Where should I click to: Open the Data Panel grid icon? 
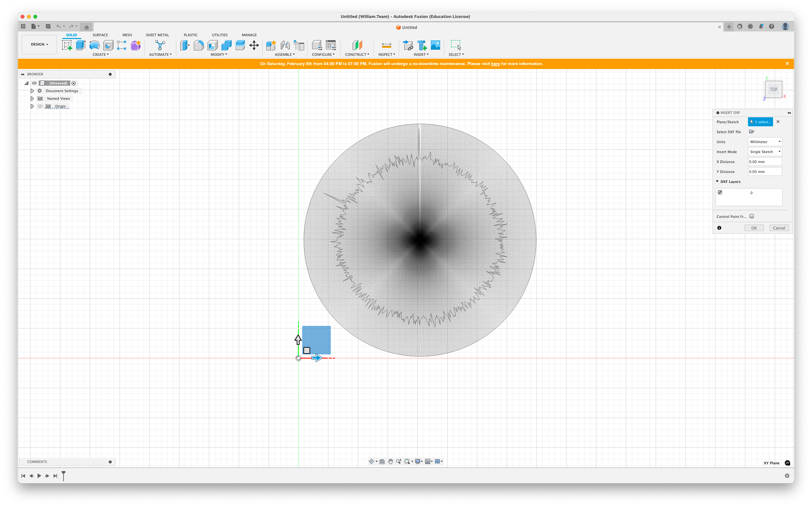pos(23,26)
